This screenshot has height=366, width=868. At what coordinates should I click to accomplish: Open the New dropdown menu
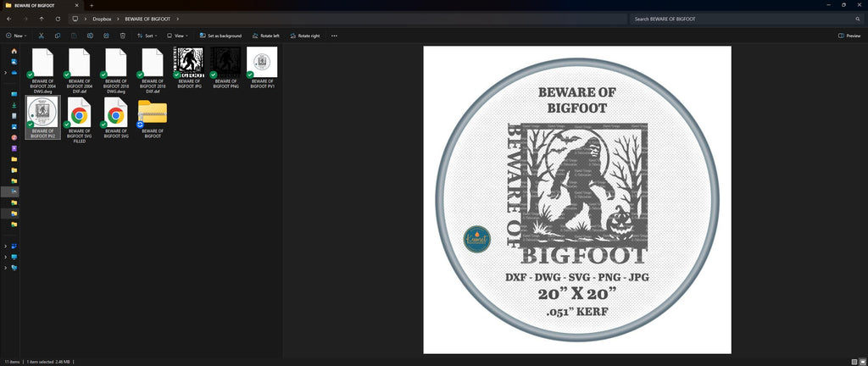pos(16,36)
